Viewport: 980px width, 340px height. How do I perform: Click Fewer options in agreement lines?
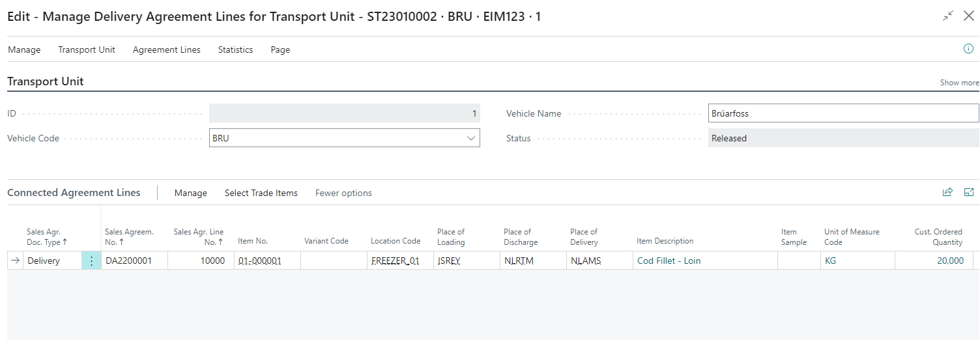pyautogui.click(x=343, y=193)
